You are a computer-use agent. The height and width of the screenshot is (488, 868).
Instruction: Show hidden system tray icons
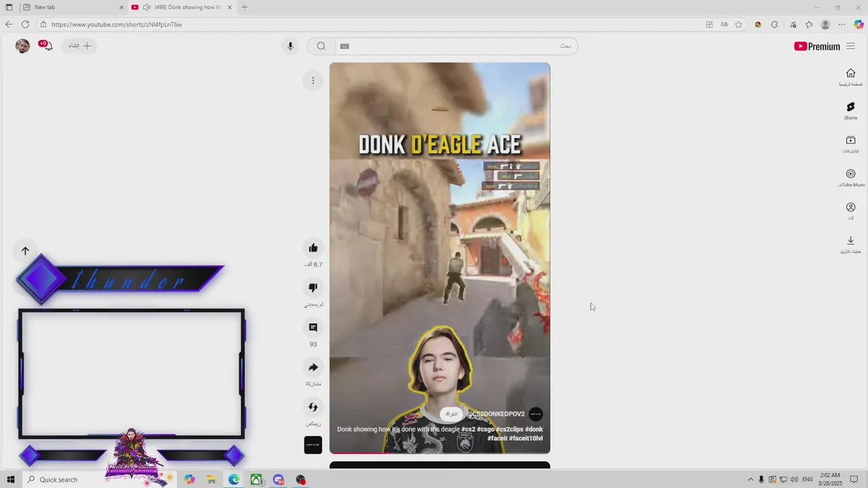pos(751,479)
